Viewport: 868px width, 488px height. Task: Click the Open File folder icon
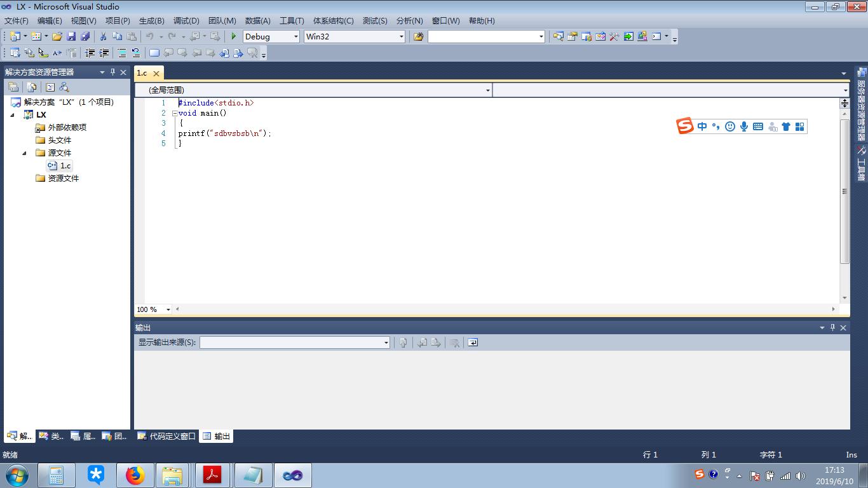57,36
